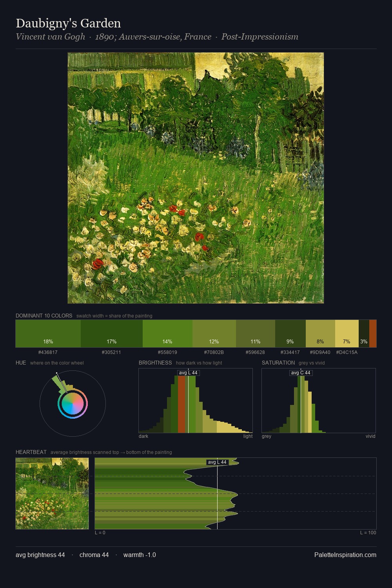Screen dimensions: 392x588
Task: Click the "L = 0" axis label
Action: point(100,533)
